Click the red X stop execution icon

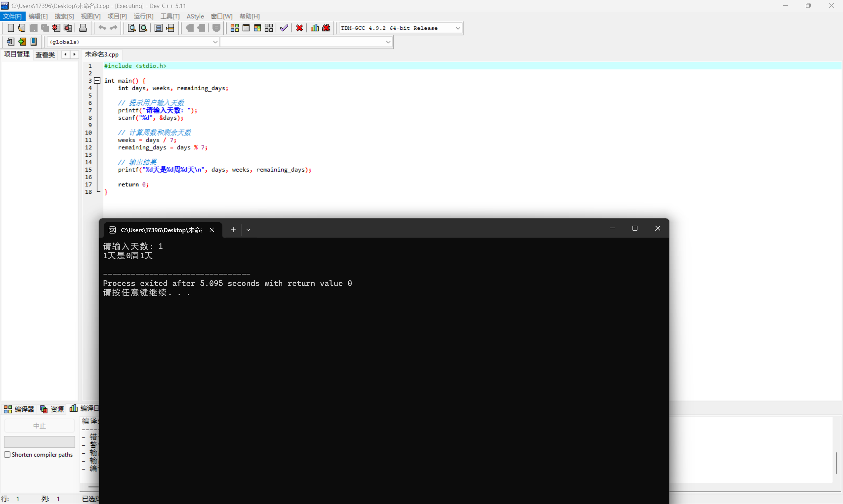[299, 28]
